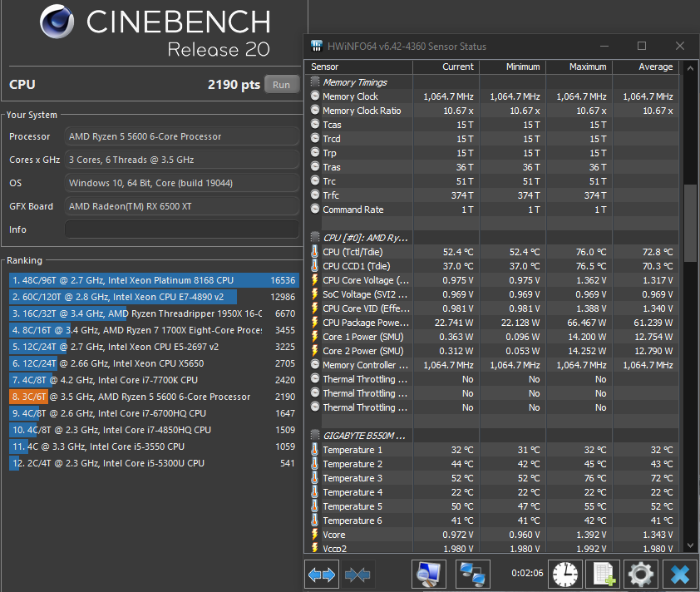Screen dimensions: 700x592
Task: Select the Temperature 3 sensor row
Action: pos(492,478)
